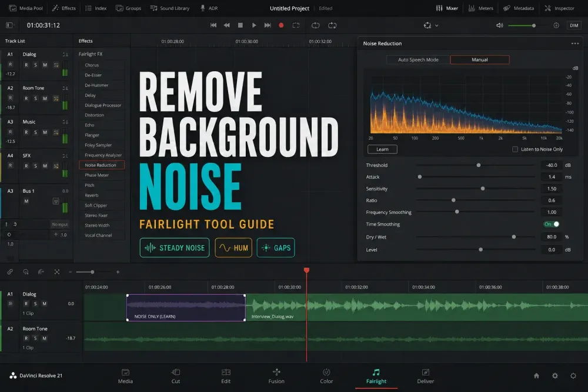Toggle the DIM monitoring button

pyautogui.click(x=574, y=25)
